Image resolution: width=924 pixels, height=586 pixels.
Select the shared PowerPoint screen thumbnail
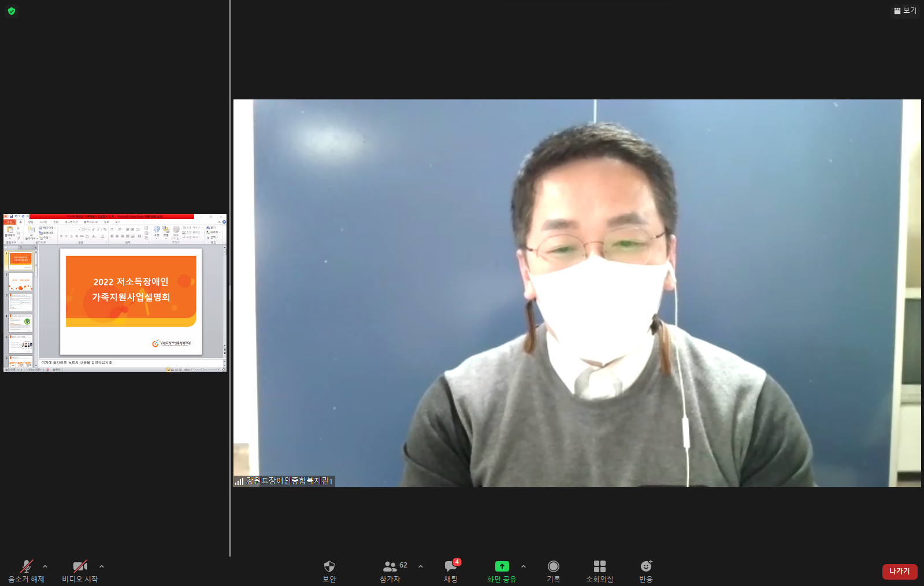pos(115,293)
